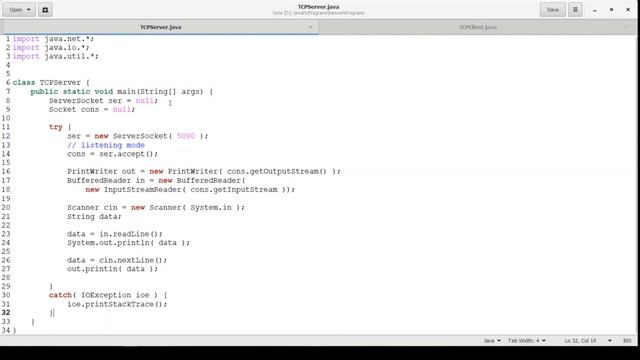Image resolution: width=640 pixels, height=360 pixels.
Task: Click the 'String data;' line
Action: point(94,216)
